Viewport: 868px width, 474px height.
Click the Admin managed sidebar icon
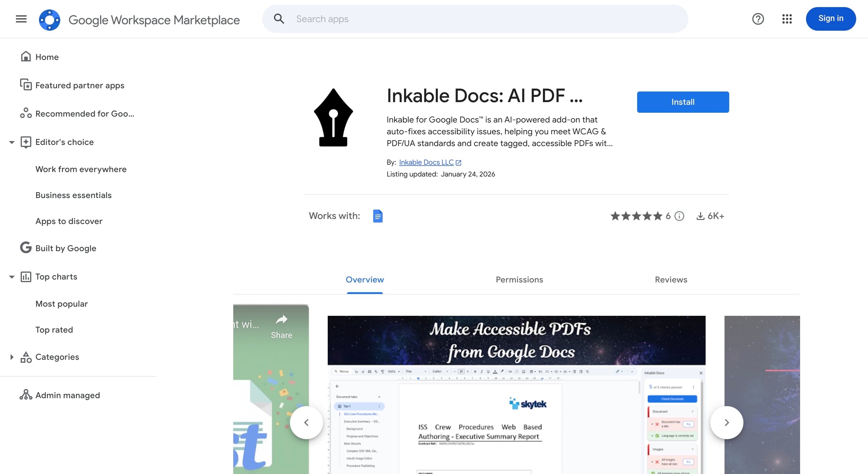pos(26,395)
